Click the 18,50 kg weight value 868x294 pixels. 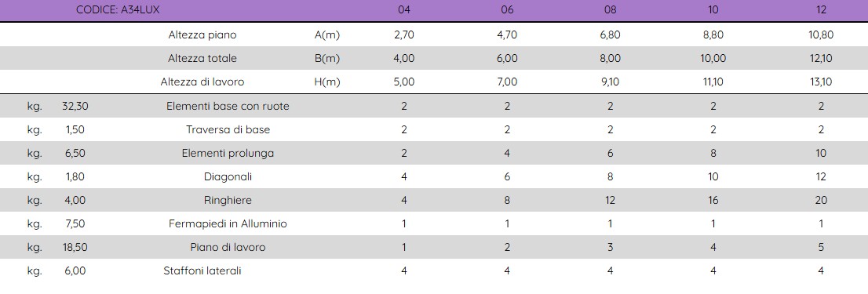(x=75, y=247)
